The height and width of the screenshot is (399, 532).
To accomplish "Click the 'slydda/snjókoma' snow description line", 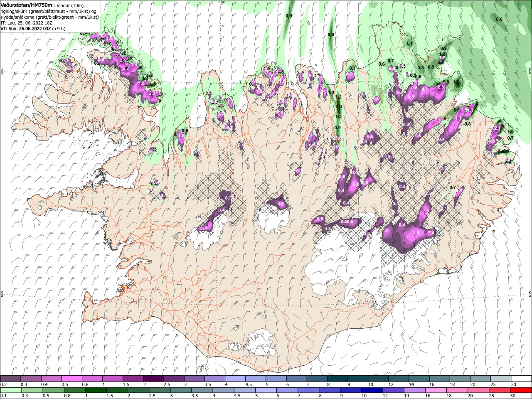I will coord(49,17).
